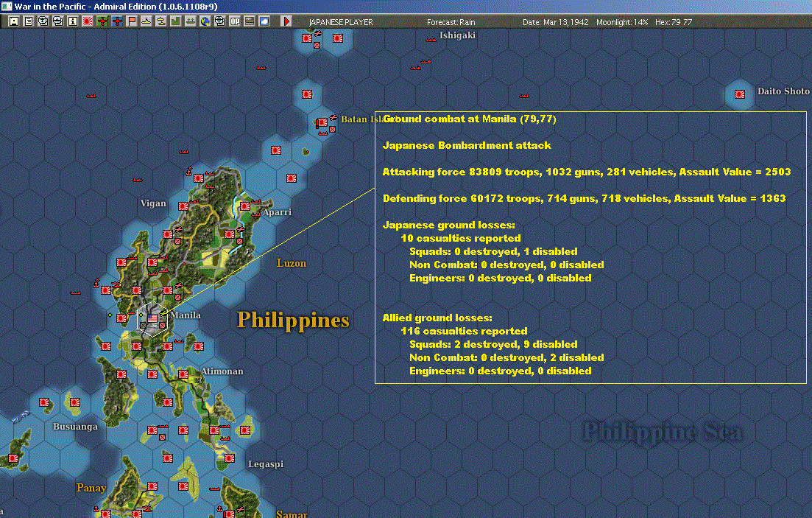Click the 'Busuanga' map label
Screen dimensions: 812x518
point(75,427)
